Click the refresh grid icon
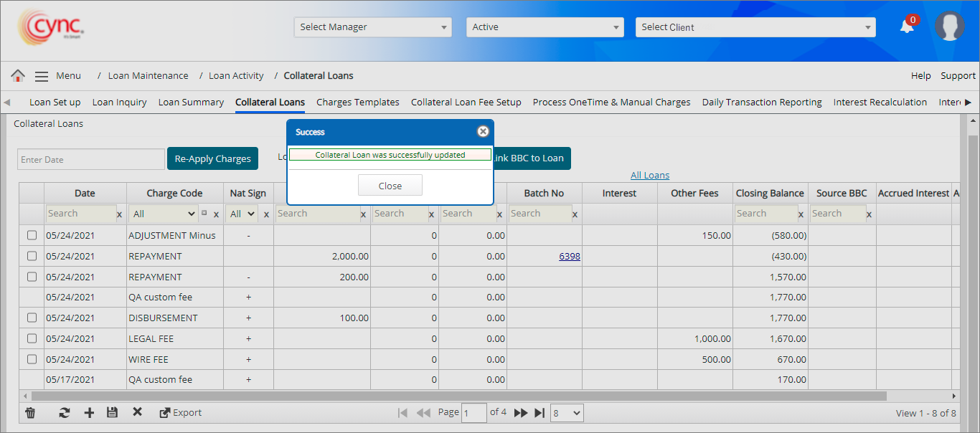The height and width of the screenshot is (433, 980). pyautogui.click(x=65, y=413)
